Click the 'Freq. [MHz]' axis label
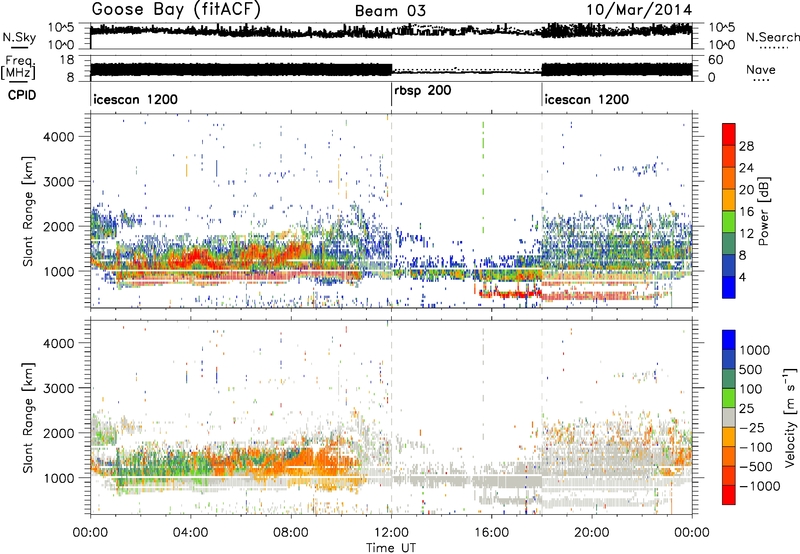The image size is (800, 554). (18, 68)
